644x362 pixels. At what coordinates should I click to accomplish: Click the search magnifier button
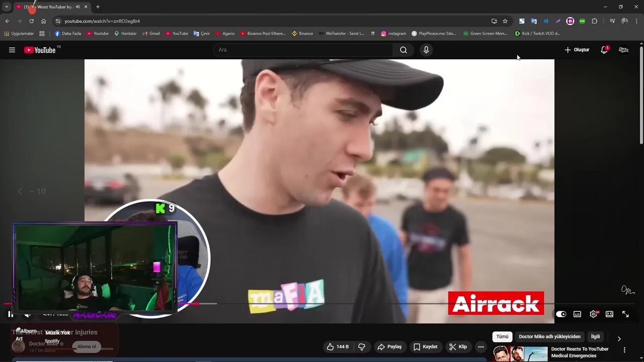(x=404, y=50)
